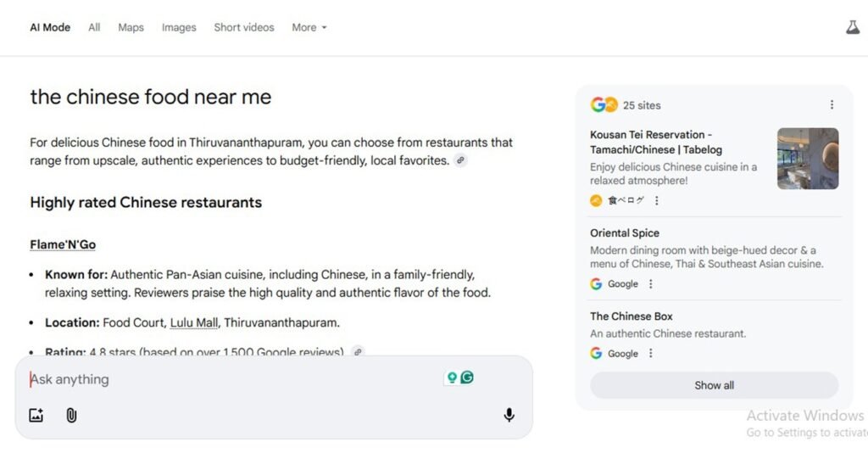Open the Search Labs flask icon
The image size is (868, 459).
[852, 27]
